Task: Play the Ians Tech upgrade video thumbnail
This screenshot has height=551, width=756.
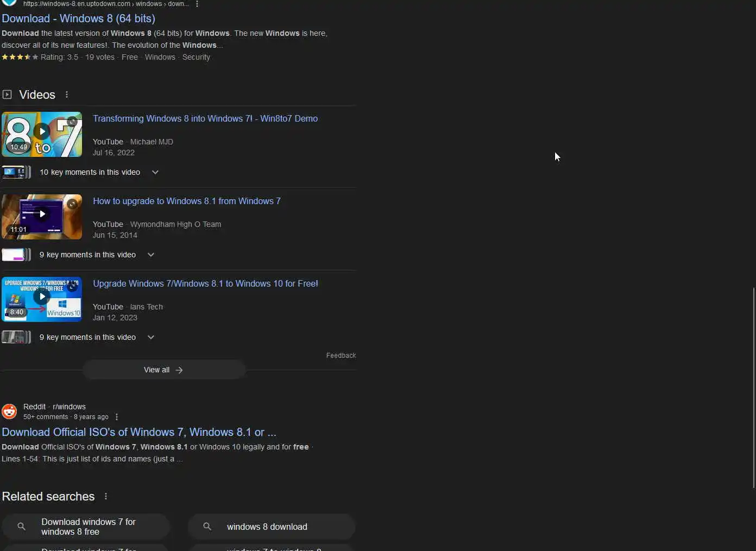Action: point(42,300)
